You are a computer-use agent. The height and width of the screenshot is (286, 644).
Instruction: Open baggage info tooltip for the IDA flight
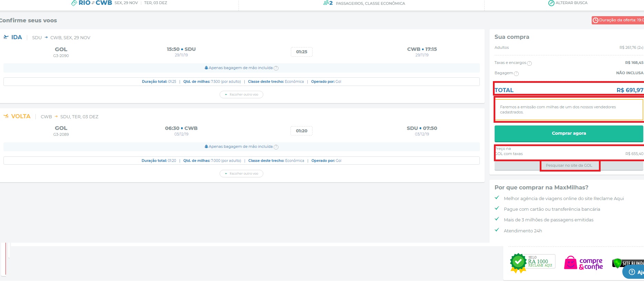(x=276, y=68)
